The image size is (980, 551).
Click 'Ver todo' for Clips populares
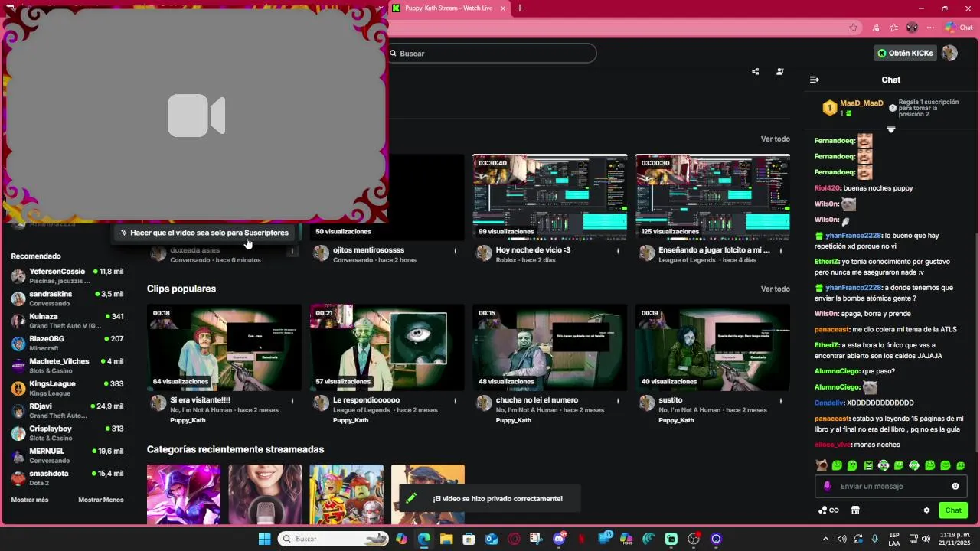(x=775, y=289)
